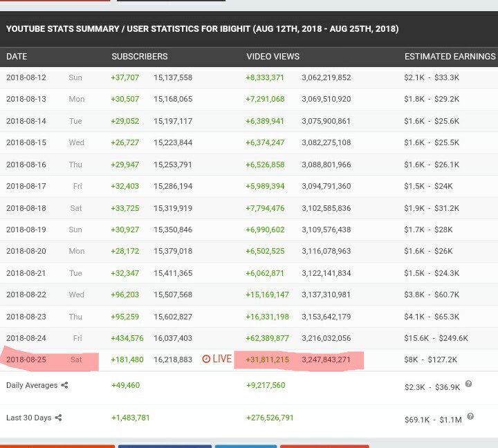498x448 pixels.
Task: Select date 2018-08-15
Action: click(26, 142)
